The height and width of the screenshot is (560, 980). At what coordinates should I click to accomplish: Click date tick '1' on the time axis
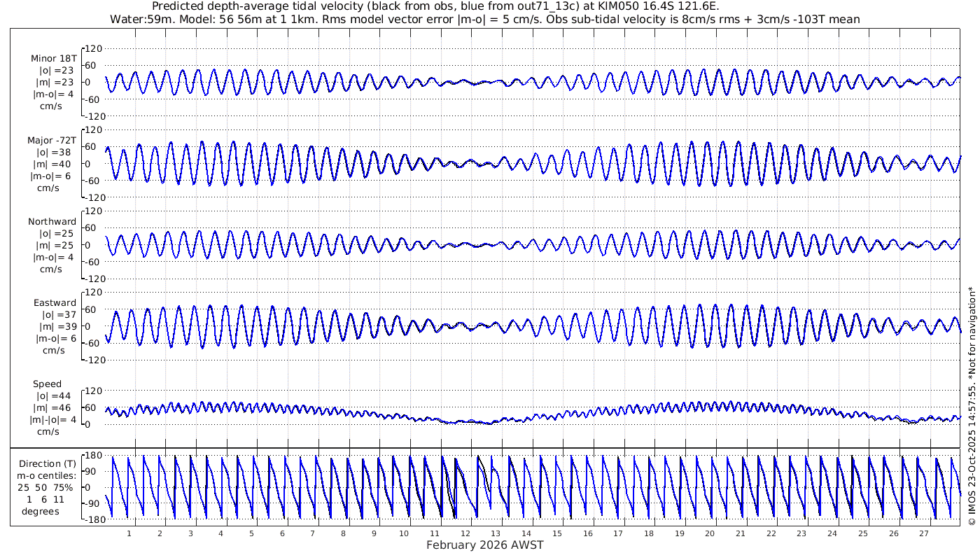129,533
